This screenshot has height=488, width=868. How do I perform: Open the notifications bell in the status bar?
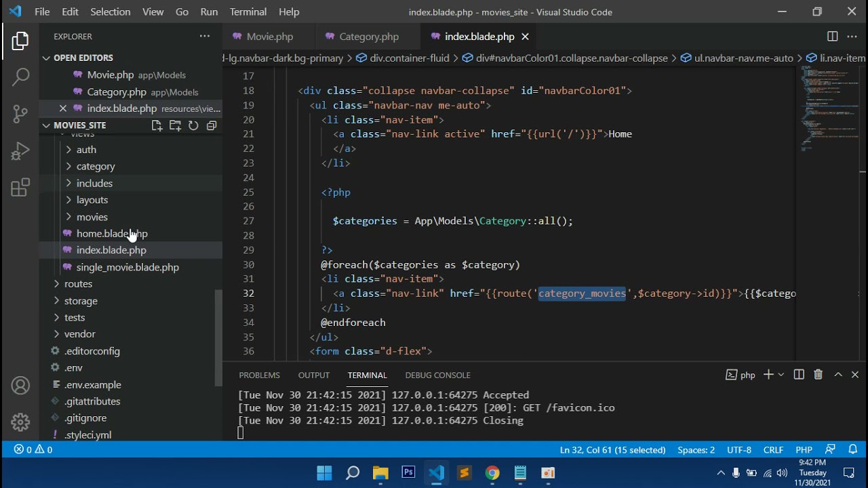tap(853, 450)
